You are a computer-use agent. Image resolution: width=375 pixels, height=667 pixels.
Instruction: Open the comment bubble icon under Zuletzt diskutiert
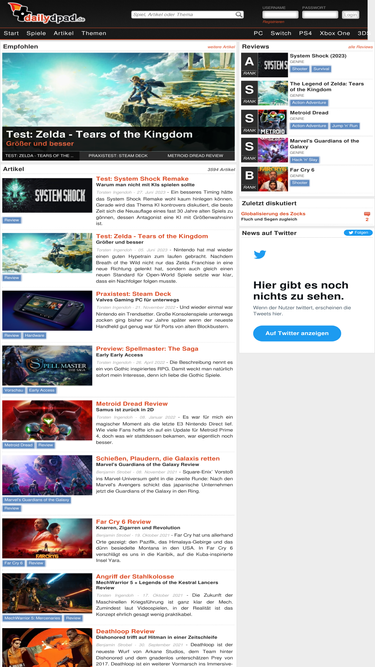pyautogui.click(x=367, y=214)
